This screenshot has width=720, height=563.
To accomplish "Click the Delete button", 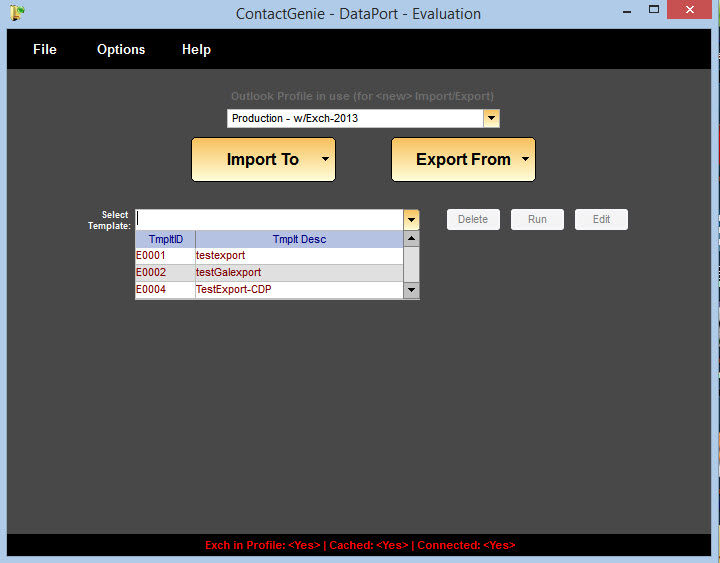I will (x=473, y=220).
